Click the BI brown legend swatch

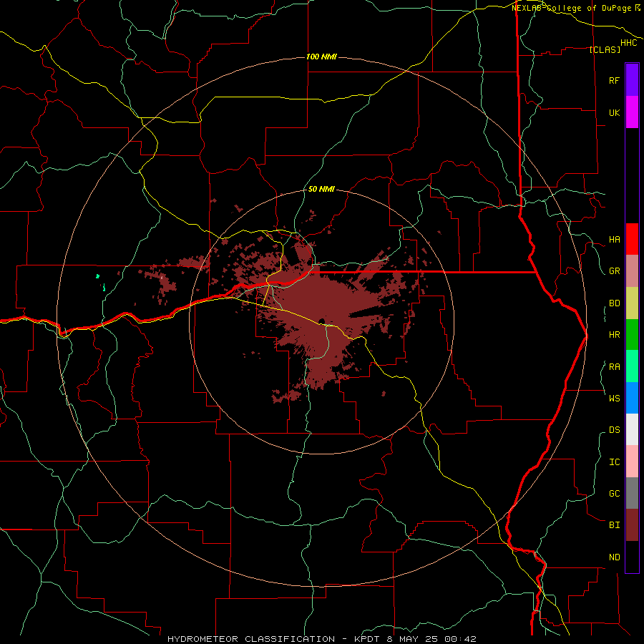coord(632,525)
